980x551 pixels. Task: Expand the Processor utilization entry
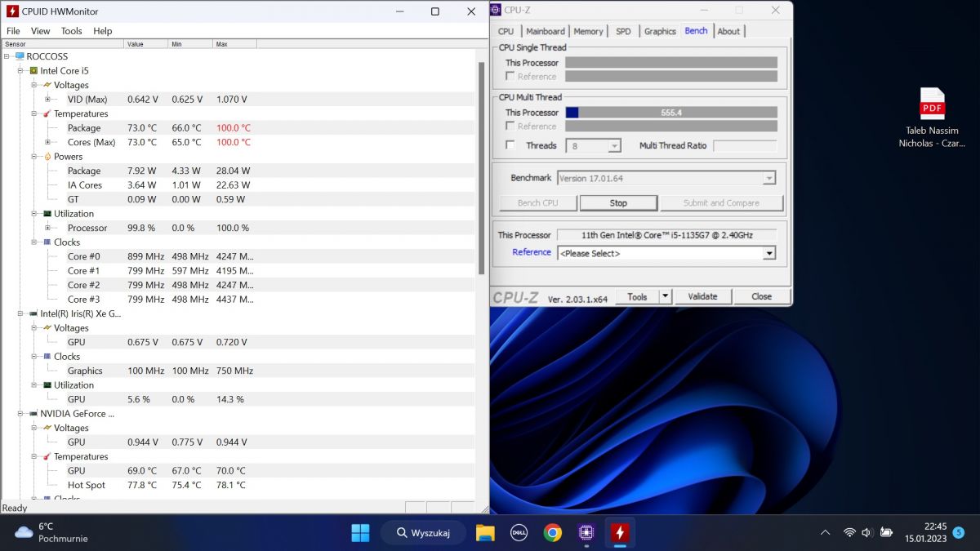click(x=48, y=228)
